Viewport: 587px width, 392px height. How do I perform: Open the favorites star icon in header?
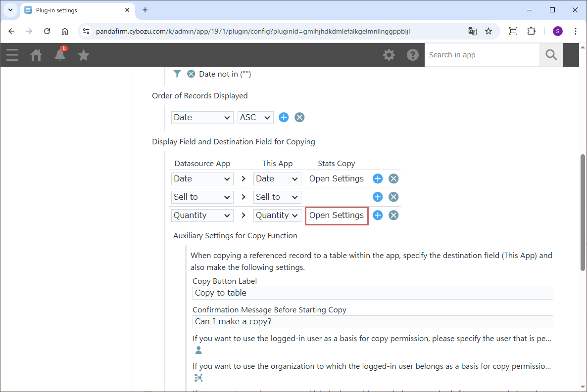click(x=84, y=55)
